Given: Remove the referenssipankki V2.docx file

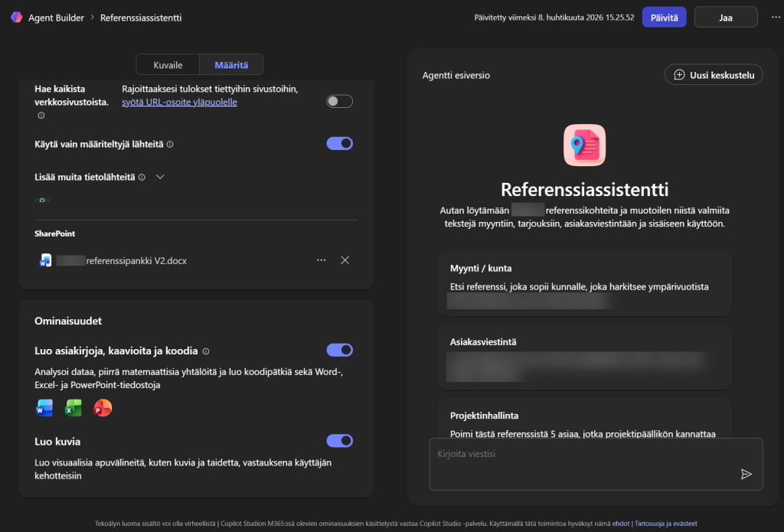Looking at the screenshot, I should coord(345,260).
